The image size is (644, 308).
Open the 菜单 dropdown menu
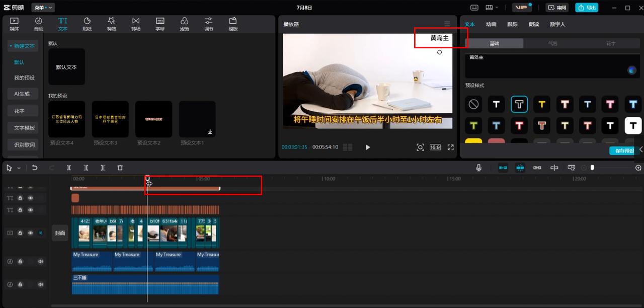(x=43, y=8)
